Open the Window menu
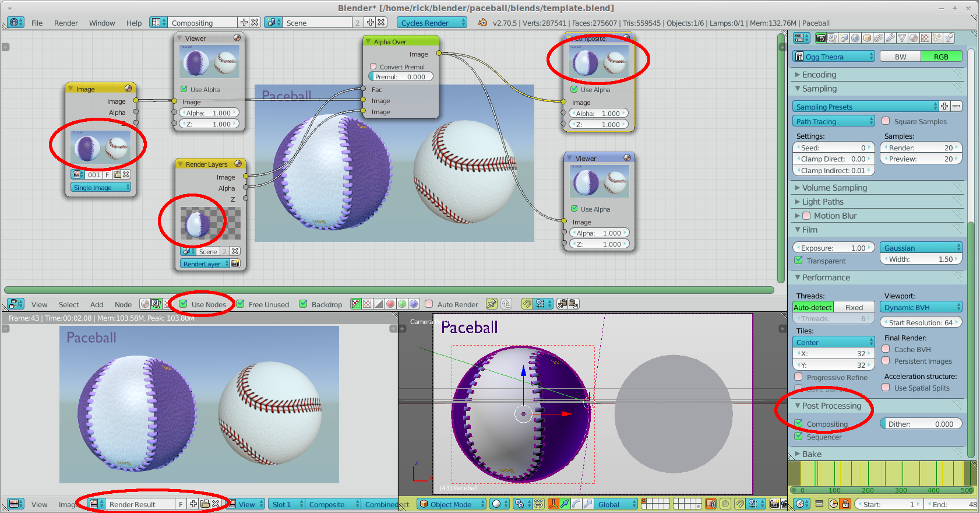 (x=102, y=23)
